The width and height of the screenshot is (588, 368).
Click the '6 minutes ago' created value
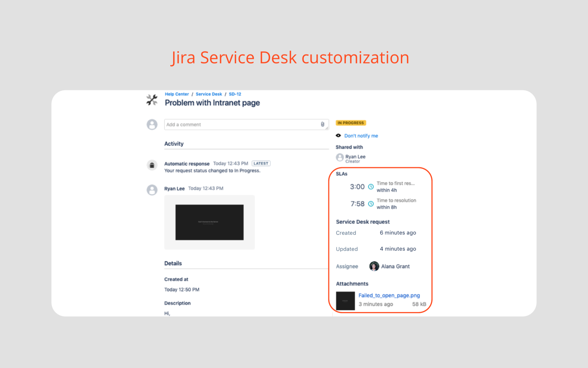pyautogui.click(x=398, y=233)
